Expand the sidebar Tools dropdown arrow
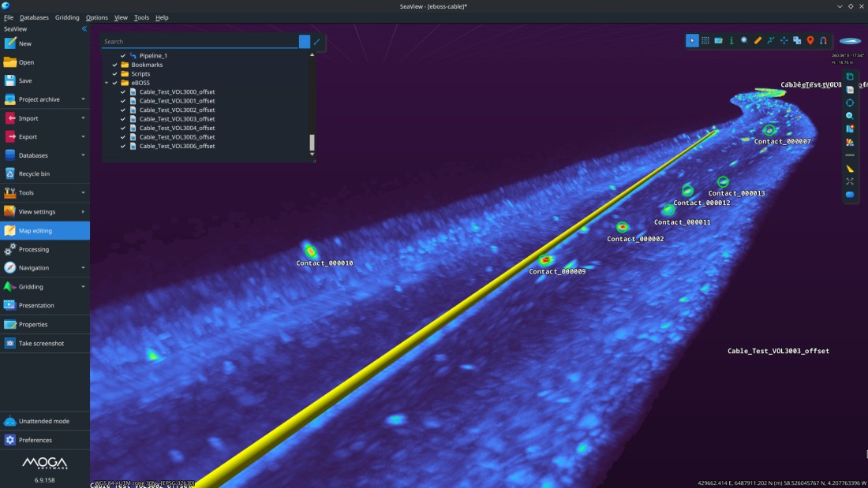Image resolution: width=868 pixels, height=488 pixels. point(83,192)
